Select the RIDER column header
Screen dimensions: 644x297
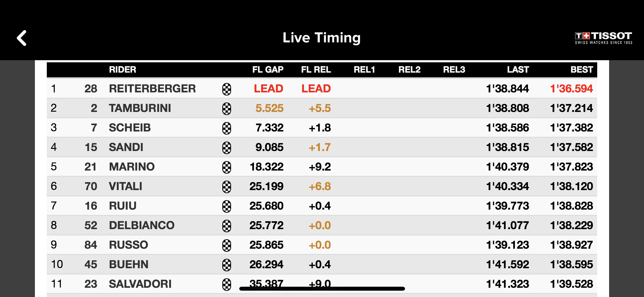(122, 70)
